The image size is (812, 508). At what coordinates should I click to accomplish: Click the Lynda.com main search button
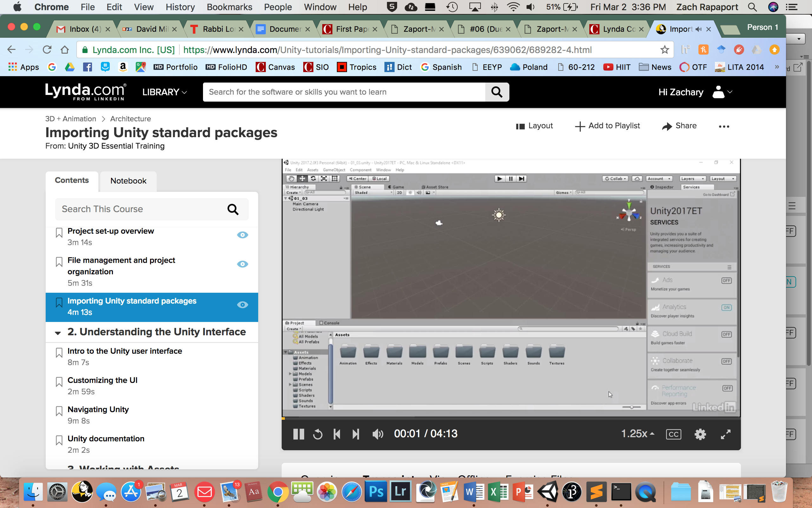tap(497, 92)
